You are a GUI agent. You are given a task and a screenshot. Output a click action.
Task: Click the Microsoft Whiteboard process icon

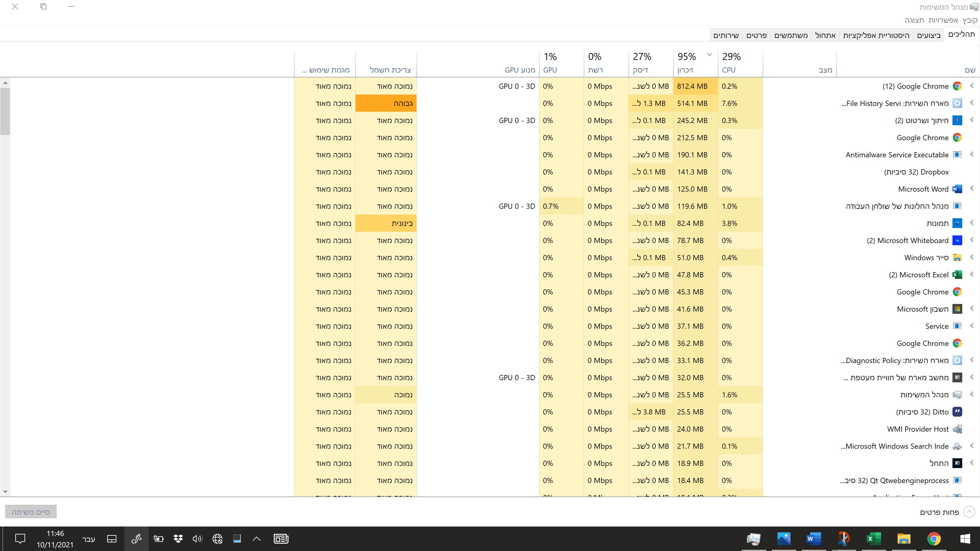(957, 240)
